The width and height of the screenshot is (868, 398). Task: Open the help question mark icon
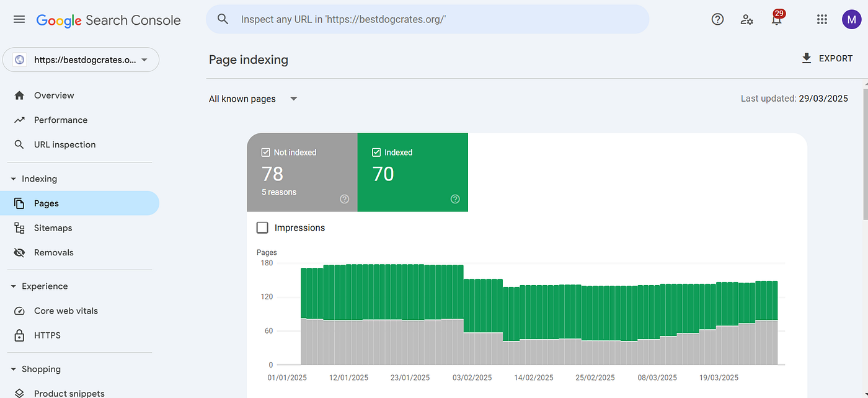coord(717,19)
